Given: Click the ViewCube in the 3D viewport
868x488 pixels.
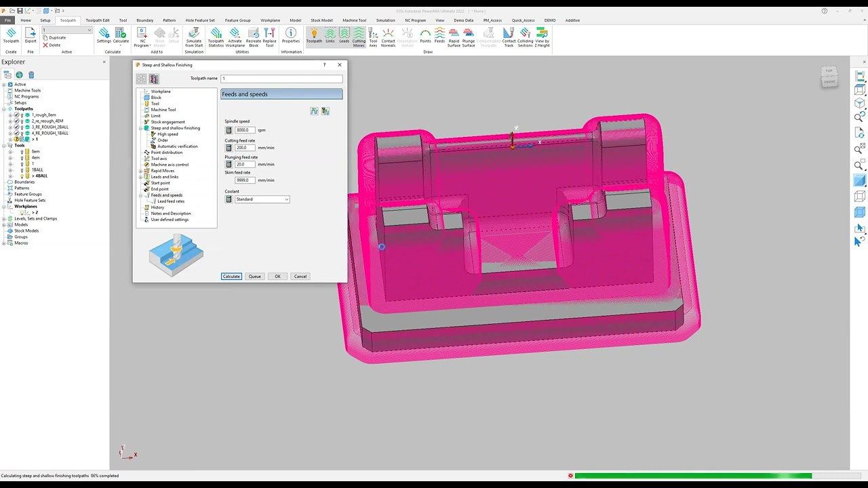Looking at the screenshot, I should click(x=829, y=77).
